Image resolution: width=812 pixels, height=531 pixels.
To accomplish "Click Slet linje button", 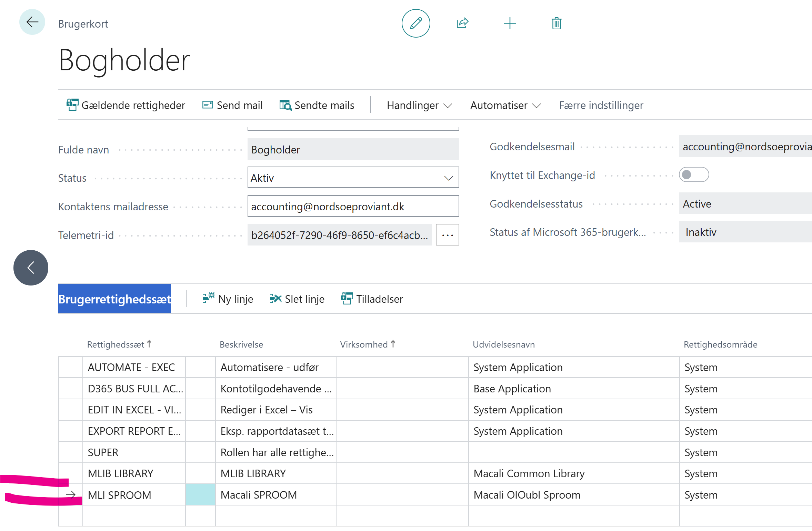I will click(297, 299).
